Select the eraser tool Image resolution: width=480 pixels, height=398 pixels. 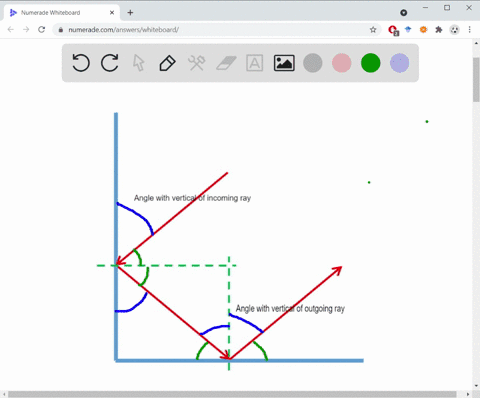(x=226, y=63)
